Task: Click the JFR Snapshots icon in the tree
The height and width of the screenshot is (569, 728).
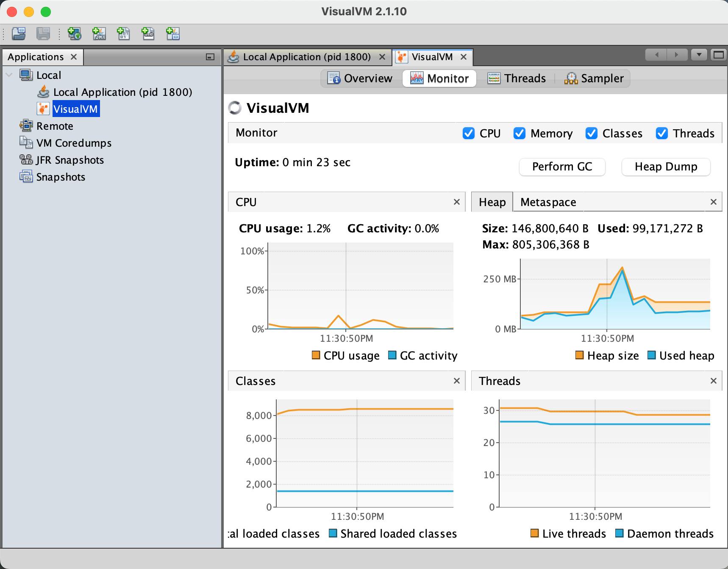Action: tap(26, 160)
